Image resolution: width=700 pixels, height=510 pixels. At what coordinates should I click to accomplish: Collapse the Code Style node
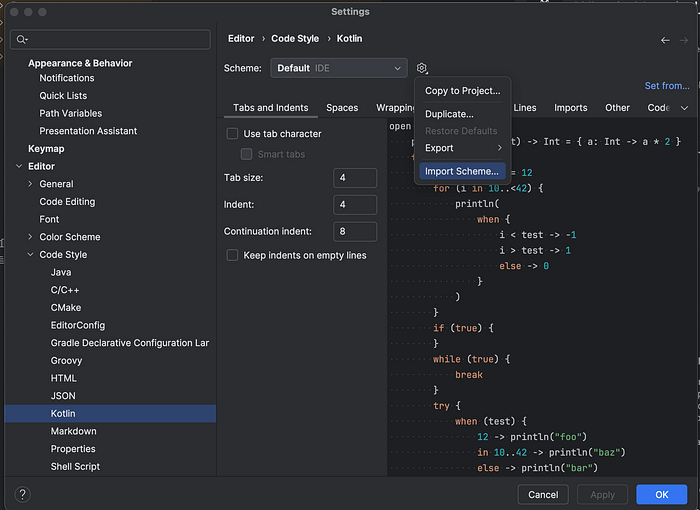[30, 254]
